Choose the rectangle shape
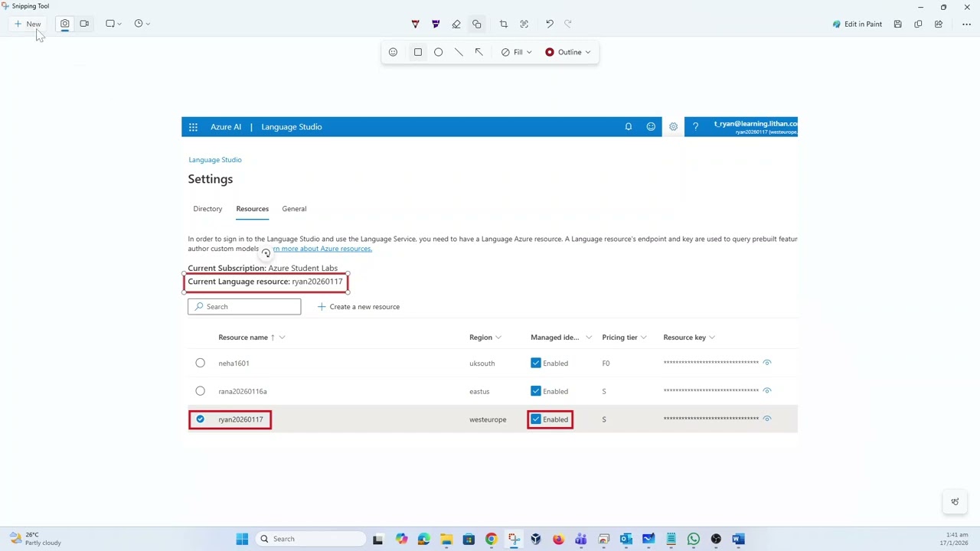The height and width of the screenshot is (551, 980). click(418, 52)
